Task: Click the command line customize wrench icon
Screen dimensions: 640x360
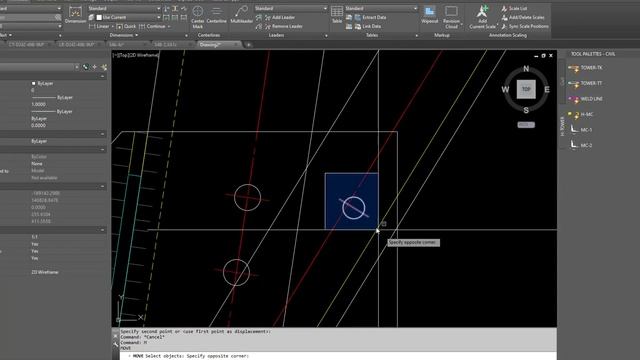Action: tap(116, 343)
